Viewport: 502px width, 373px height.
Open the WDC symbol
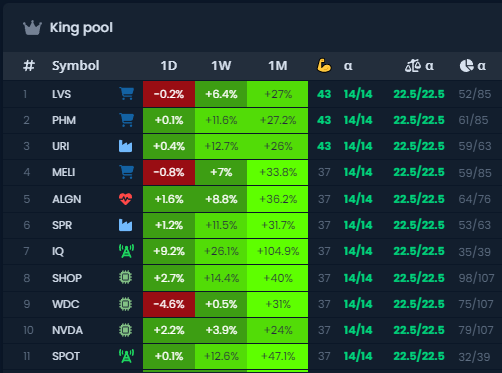pos(66,304)
